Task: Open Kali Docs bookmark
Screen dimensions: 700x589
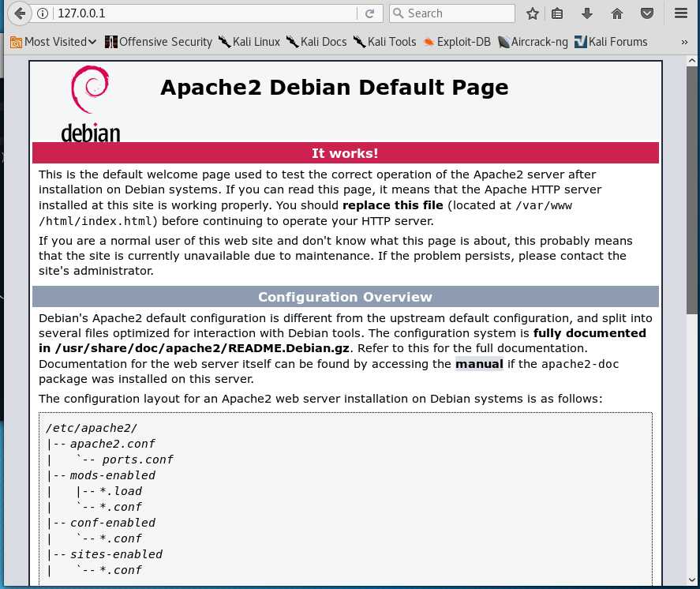Action: click(x=316, y=42)
